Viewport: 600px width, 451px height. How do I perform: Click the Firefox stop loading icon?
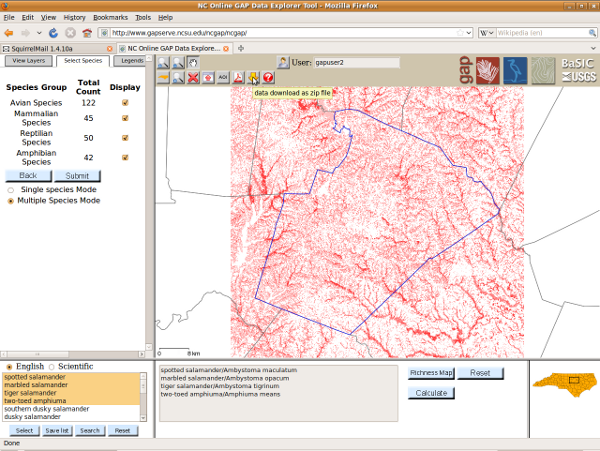point(70,33)
